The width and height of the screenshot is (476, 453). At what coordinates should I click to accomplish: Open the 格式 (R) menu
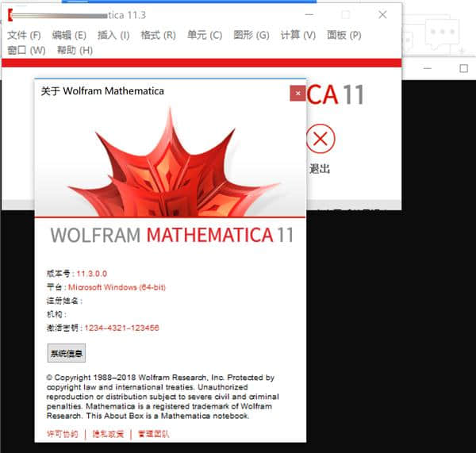(158, 35)
